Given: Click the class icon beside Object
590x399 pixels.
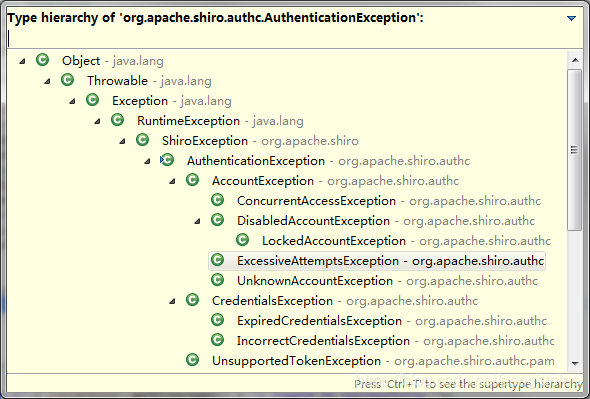Looking at the screenshot, I should point(43,60).
